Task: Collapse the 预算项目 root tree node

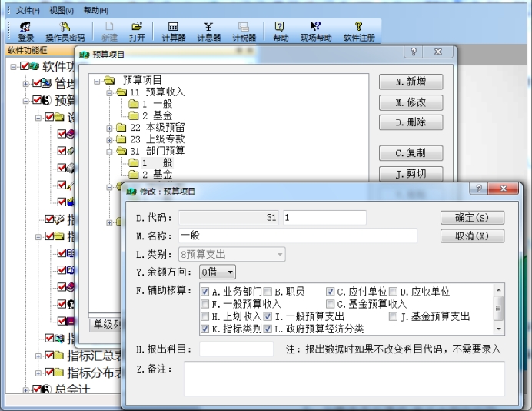Action: (x=97, y=81)
